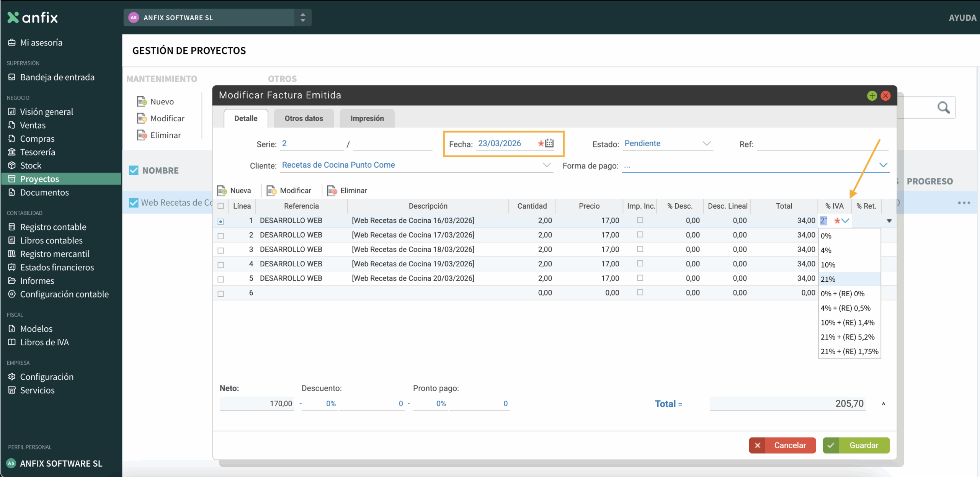
Task: Expand the Estado Pendiente dropdown
Action: (706, 144)
